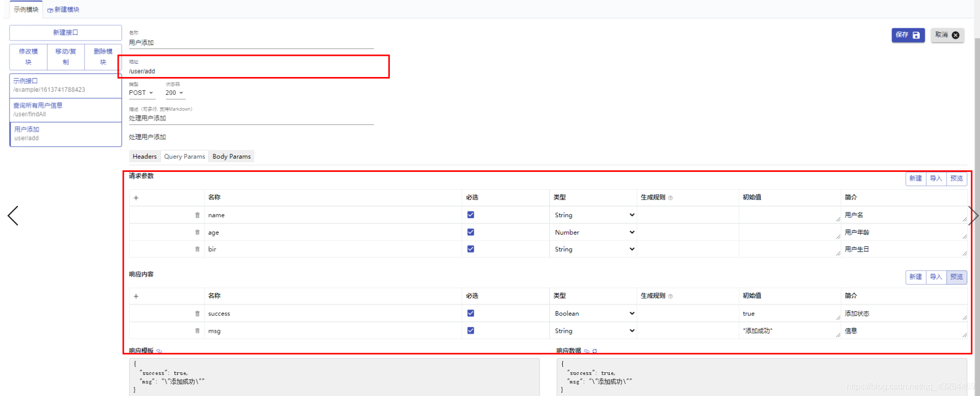Click the 添加状态 description cell

[x=904, y=314]
